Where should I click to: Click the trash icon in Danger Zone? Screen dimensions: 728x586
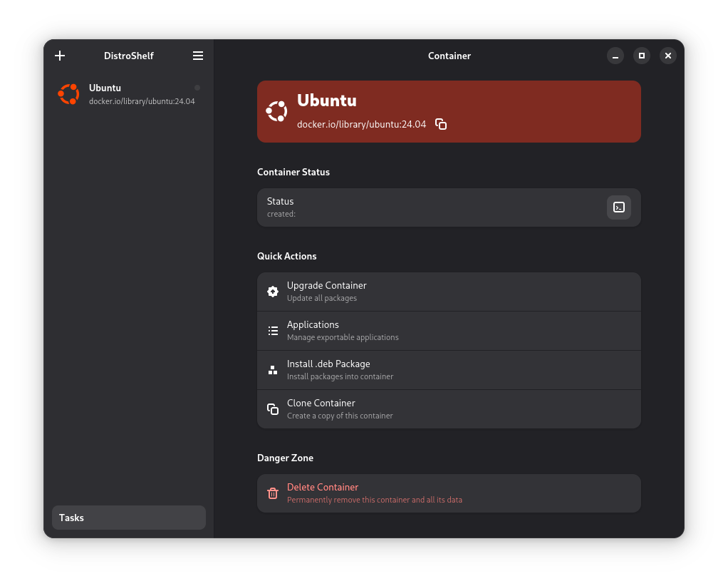pos(273,493)
